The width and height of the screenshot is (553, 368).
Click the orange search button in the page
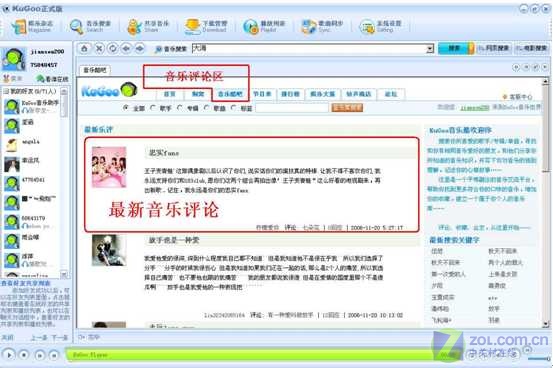(x=347, y=108)
